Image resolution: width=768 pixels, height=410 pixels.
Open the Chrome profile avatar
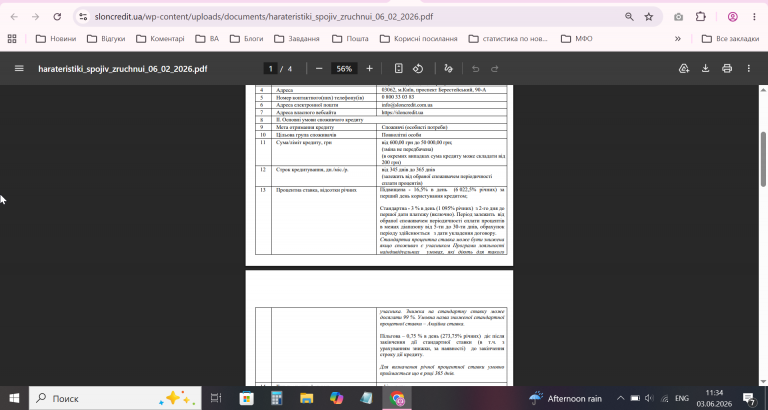click(x=733, y=17)
